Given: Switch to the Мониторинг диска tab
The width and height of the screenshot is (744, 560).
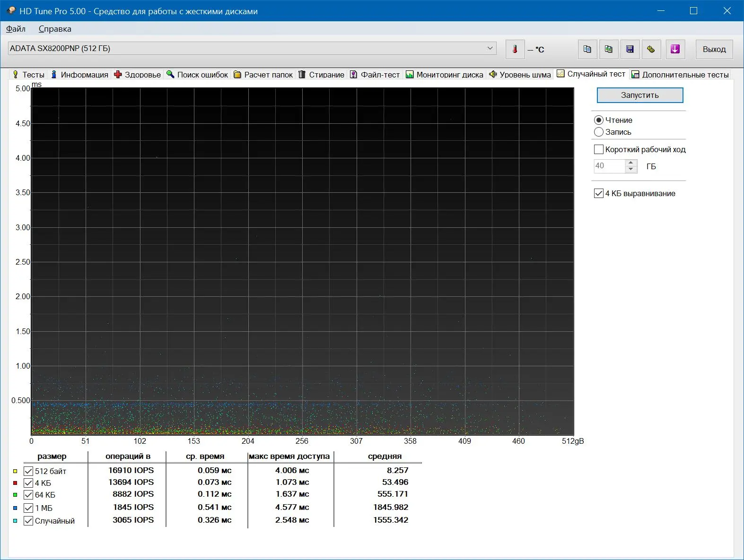Looking at the screenshot, I should coord(445,75).
